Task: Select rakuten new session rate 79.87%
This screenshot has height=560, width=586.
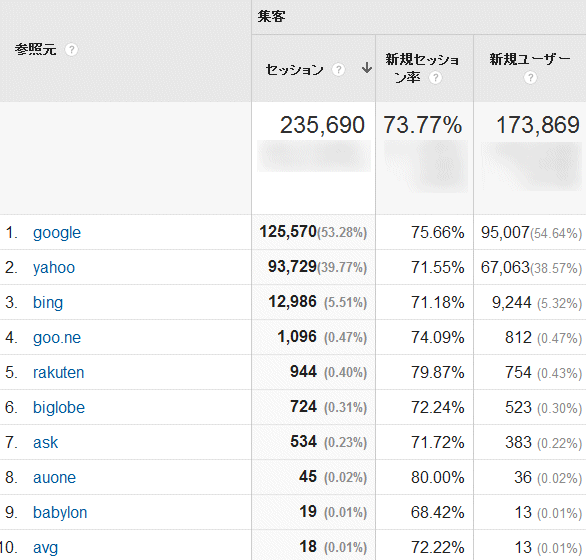Action: (438, 372)
